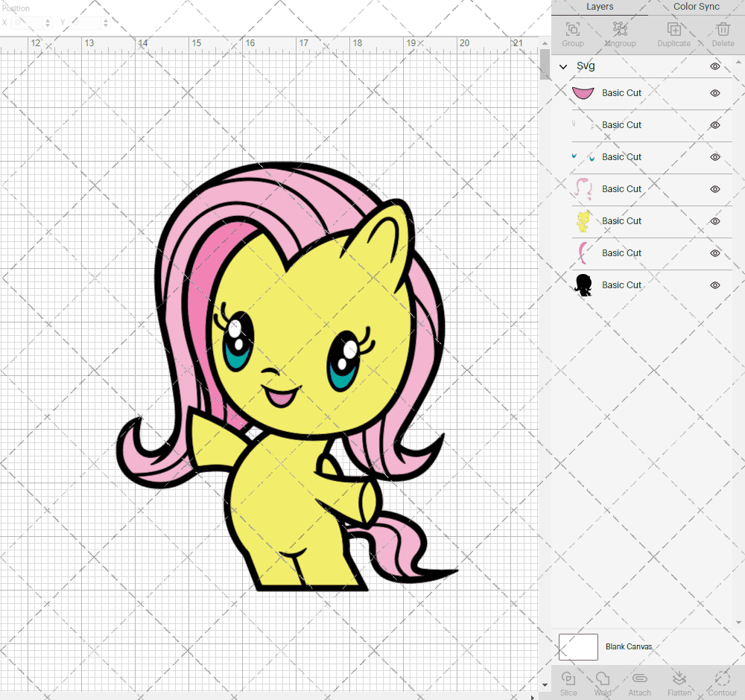Select the Flatten tool
The image size is (745, 700).
pyautogui.click(x=679, y=678)
